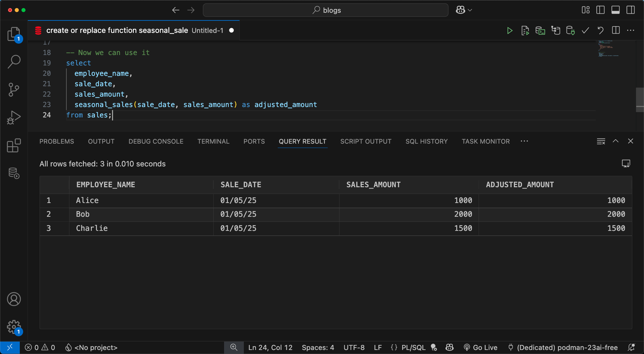Open the PORTS tab
Screen dimensions: 644x354
coord(254,141)
